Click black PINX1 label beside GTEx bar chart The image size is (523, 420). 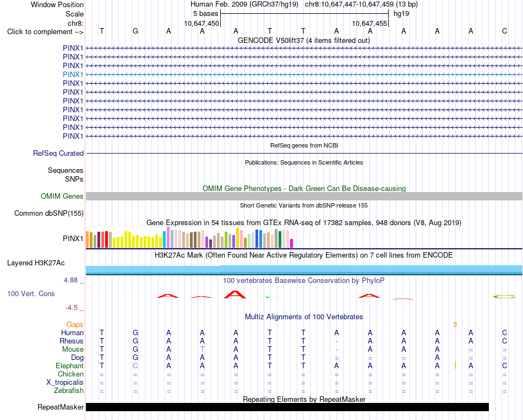tap(73, 238)
